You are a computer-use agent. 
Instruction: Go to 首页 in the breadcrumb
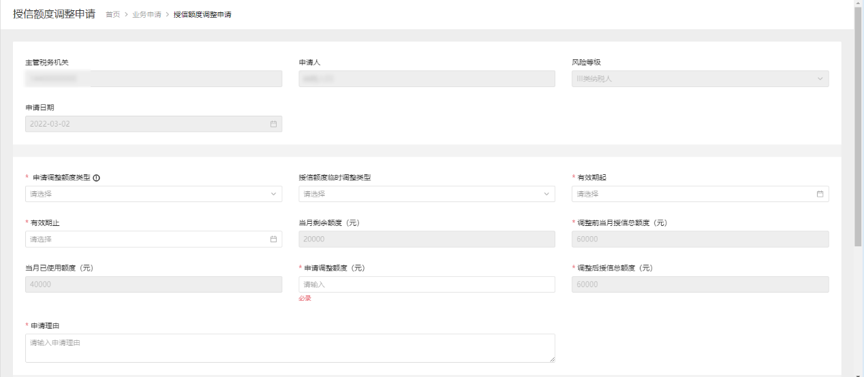coord(113,15)
